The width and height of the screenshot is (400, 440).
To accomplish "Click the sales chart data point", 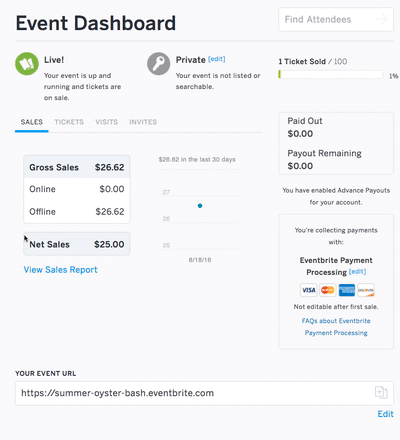I will pyautogui.click(x=200, y=206).
